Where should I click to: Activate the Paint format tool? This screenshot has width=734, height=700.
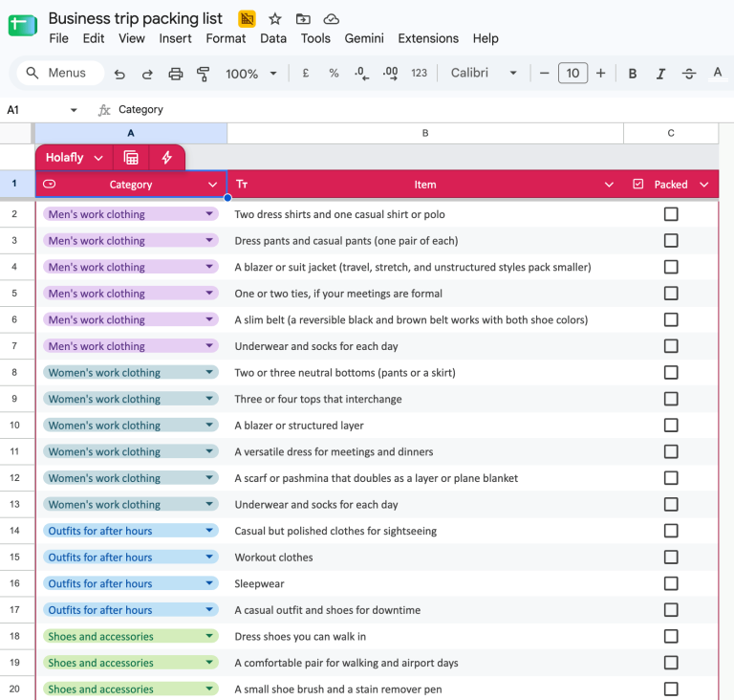(x=204, y=74)
